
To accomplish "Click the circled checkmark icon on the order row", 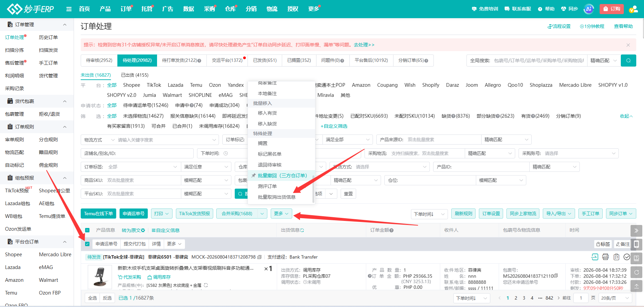I will pyautogui.click(x=627, y=257).
